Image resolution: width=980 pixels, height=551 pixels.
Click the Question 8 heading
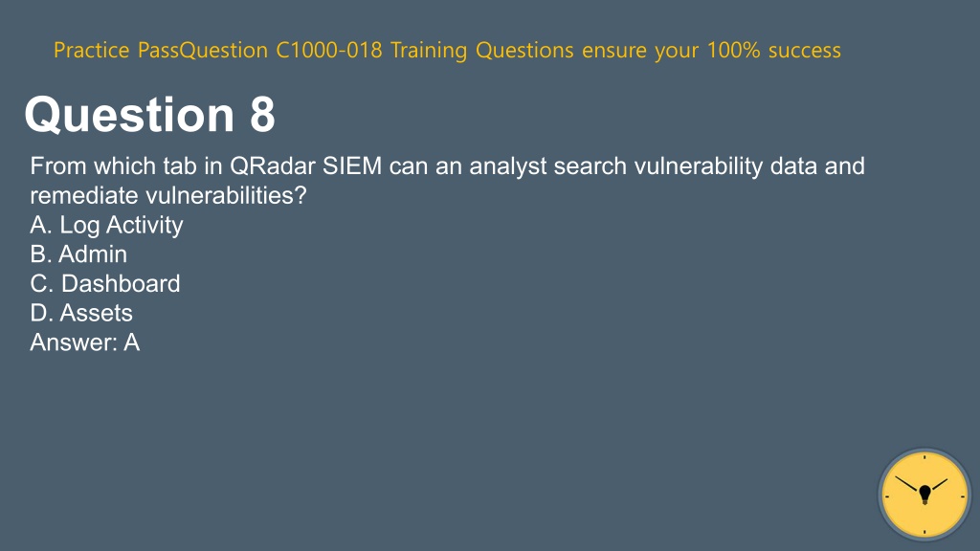[150, 115]
